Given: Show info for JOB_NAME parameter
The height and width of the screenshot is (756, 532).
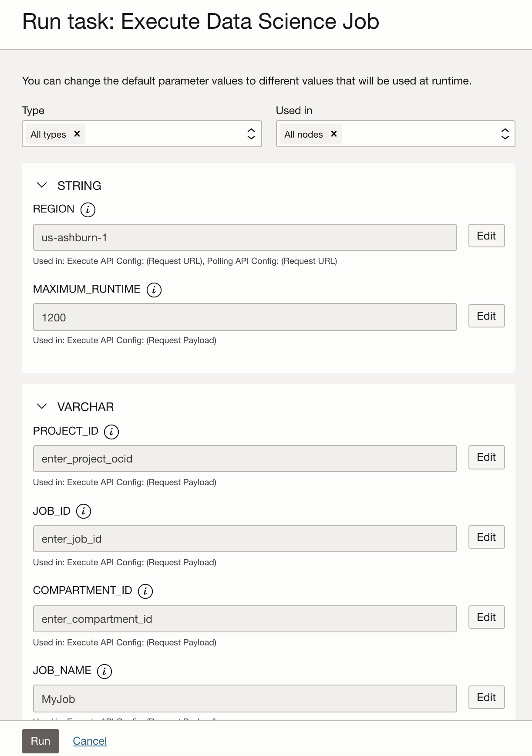Looking at the screenshot, I should (x=104, y=671).
